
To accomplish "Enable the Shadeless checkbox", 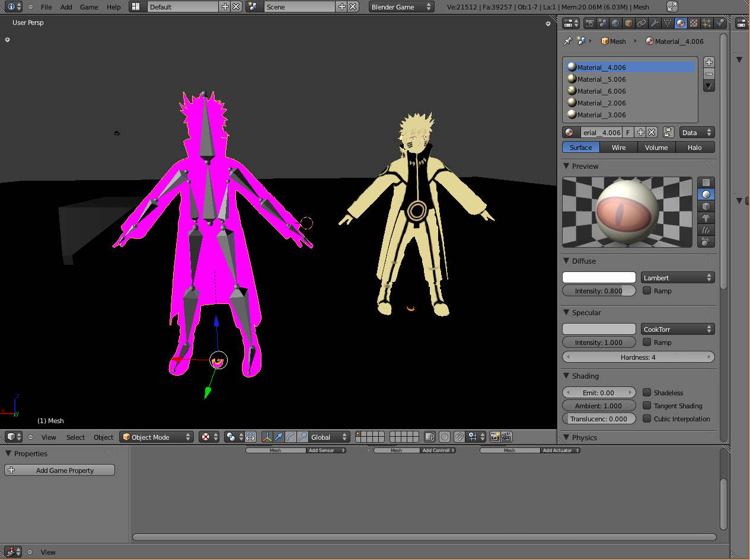I will (647, 393).
